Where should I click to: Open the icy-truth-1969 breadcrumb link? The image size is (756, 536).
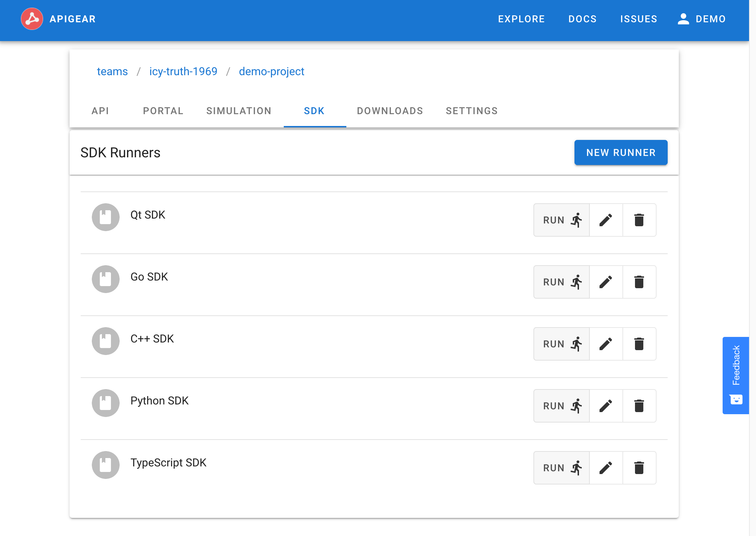click(x=183, y=71)
